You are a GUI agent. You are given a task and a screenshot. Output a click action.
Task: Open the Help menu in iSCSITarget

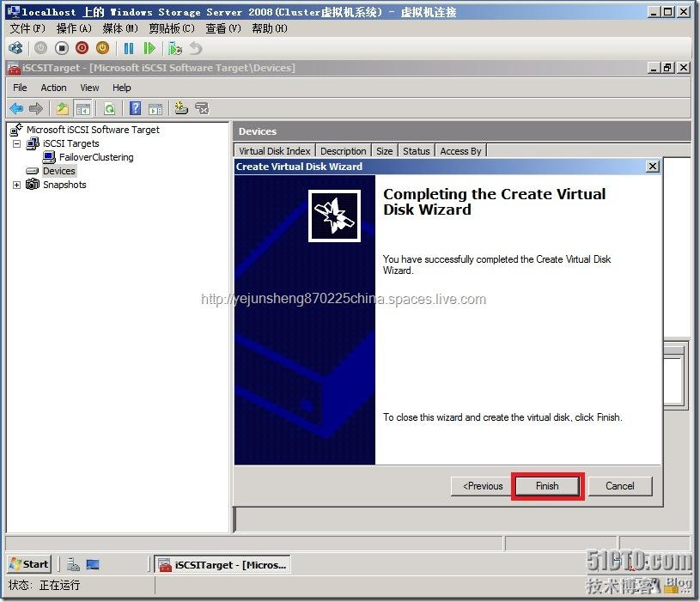[121, 88]
